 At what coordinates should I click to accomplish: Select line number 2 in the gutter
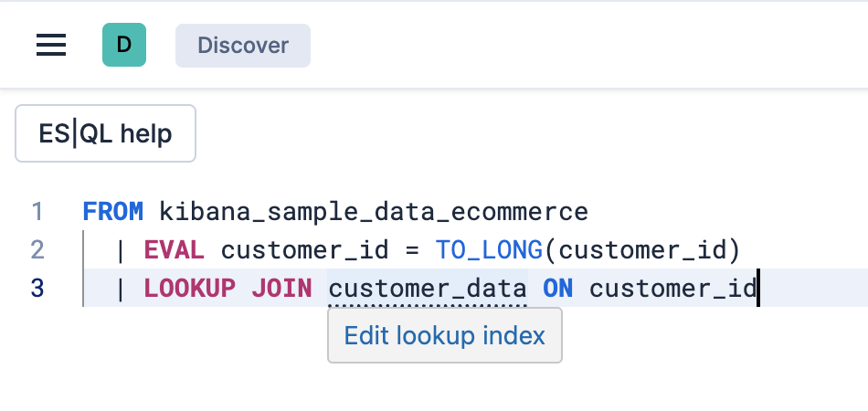pyautogui.click(x=37, y=250)
